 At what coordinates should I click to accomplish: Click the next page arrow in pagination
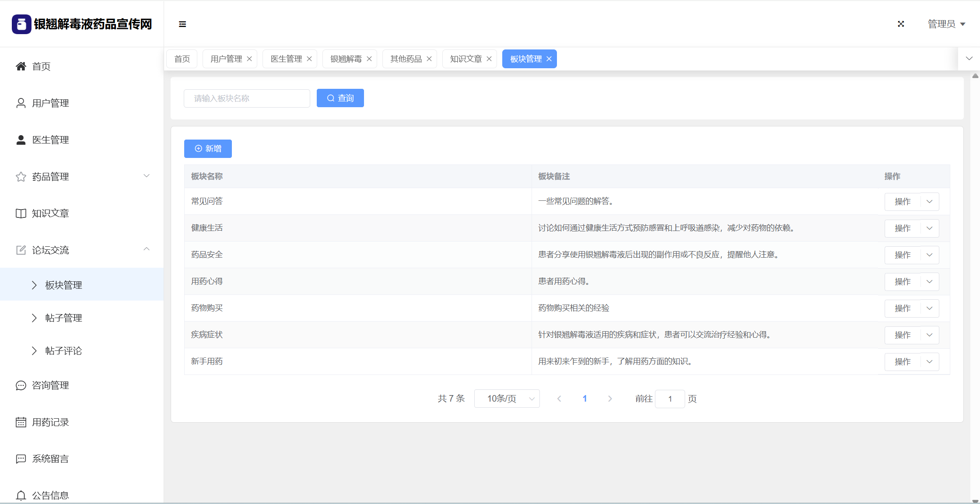[x=610, y=399]
